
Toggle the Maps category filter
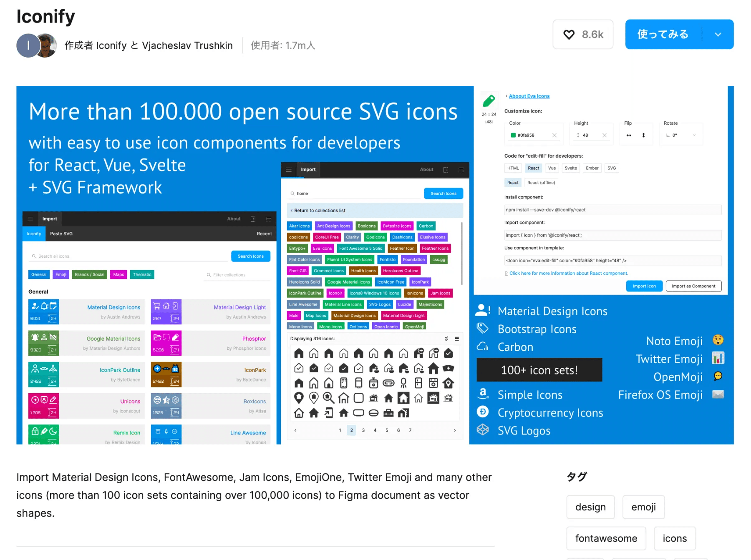(x=118, y=274)
